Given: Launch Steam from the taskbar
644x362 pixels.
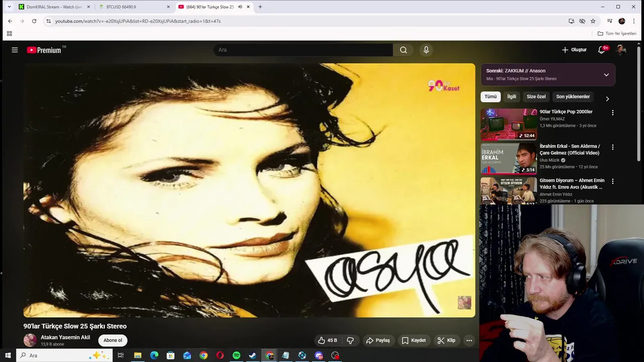Looking at the screenshot, I should tap(253, 355).
